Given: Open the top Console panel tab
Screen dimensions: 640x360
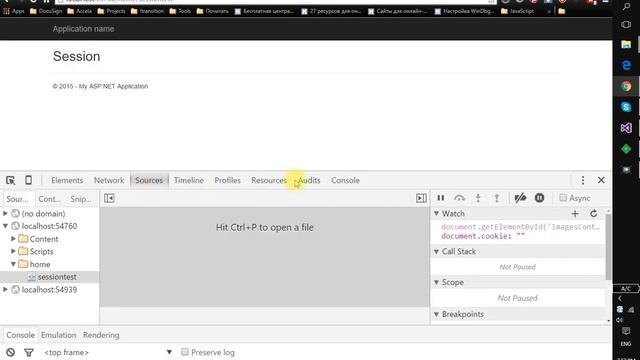Looking at the screenshot, I should pyautogui.click(x=345, y=180).
